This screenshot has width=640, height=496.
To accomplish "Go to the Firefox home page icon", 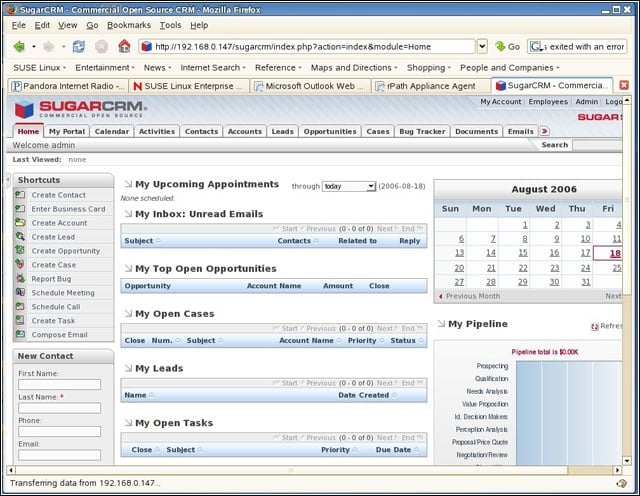I will point(124,46).
